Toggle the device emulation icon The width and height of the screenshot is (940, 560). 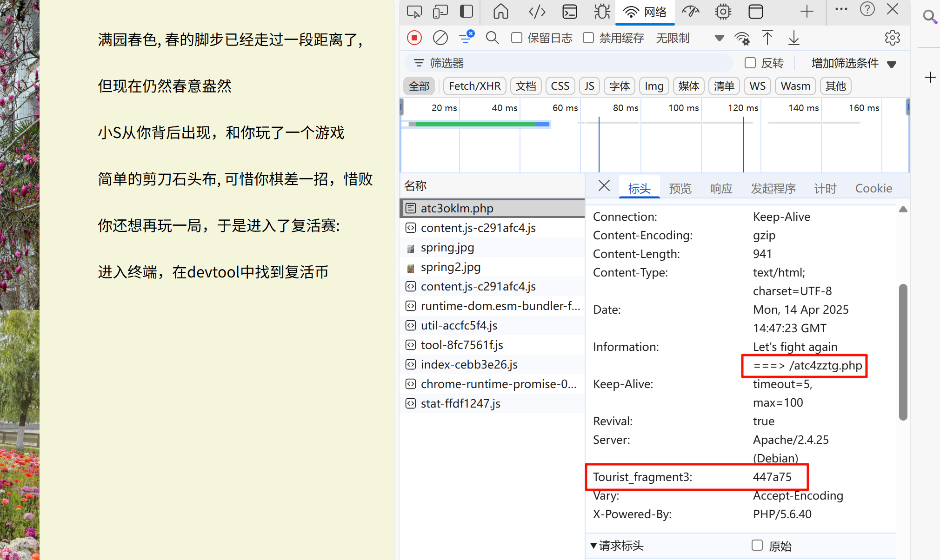[x=440, y=12]
